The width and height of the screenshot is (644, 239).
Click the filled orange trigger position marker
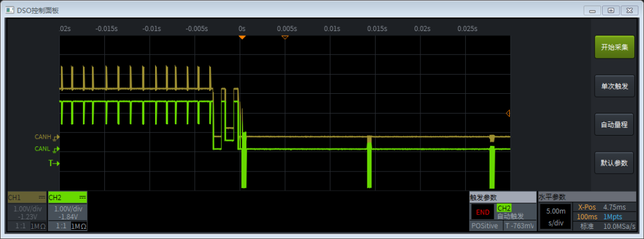tap(242, 38)
